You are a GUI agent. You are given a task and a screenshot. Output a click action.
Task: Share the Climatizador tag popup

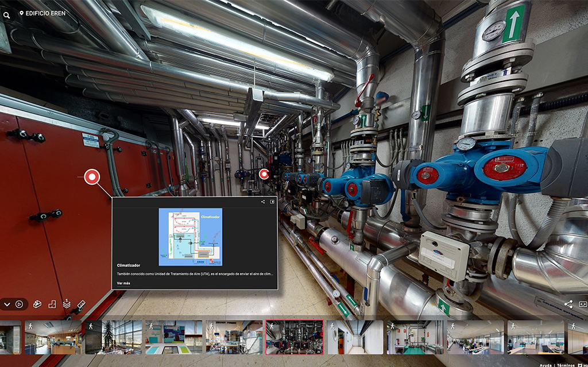(x=263, y=202)
